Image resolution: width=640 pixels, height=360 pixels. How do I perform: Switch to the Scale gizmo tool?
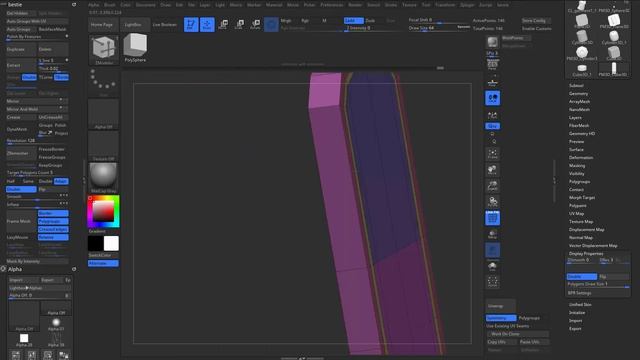(239, 24)
